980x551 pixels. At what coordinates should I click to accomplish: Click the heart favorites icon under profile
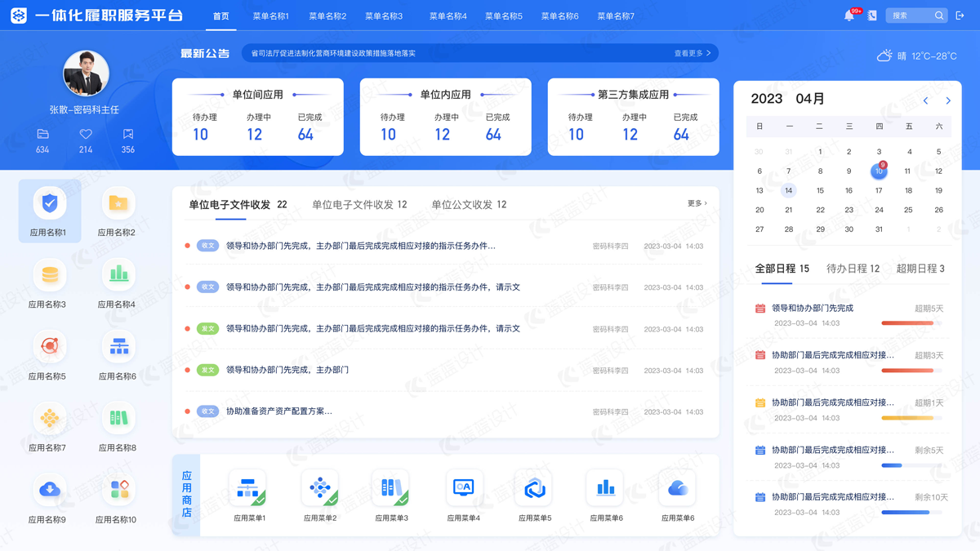[86, 135]
